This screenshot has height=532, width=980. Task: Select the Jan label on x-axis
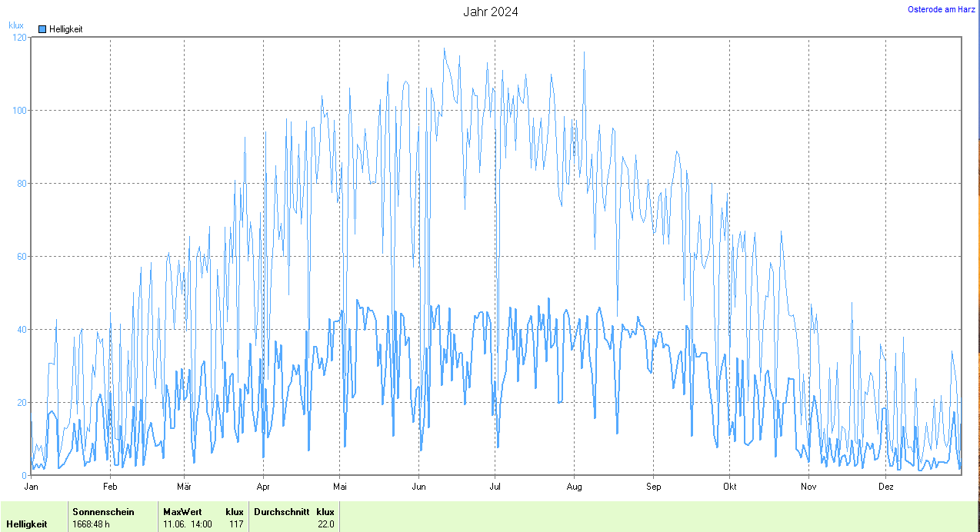32,487
